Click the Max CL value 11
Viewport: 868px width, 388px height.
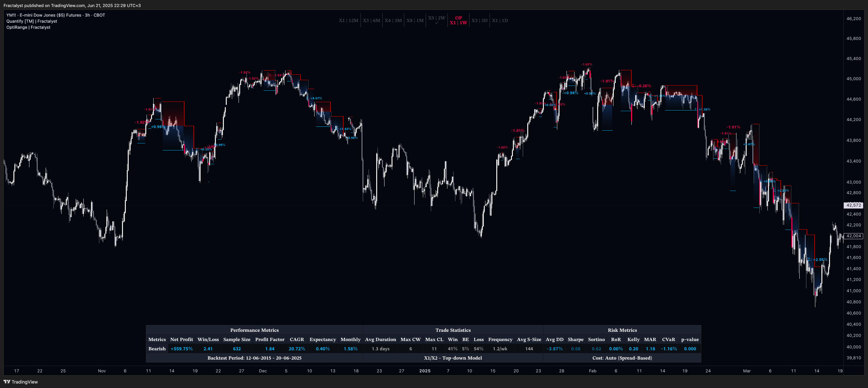coord(434,349)
